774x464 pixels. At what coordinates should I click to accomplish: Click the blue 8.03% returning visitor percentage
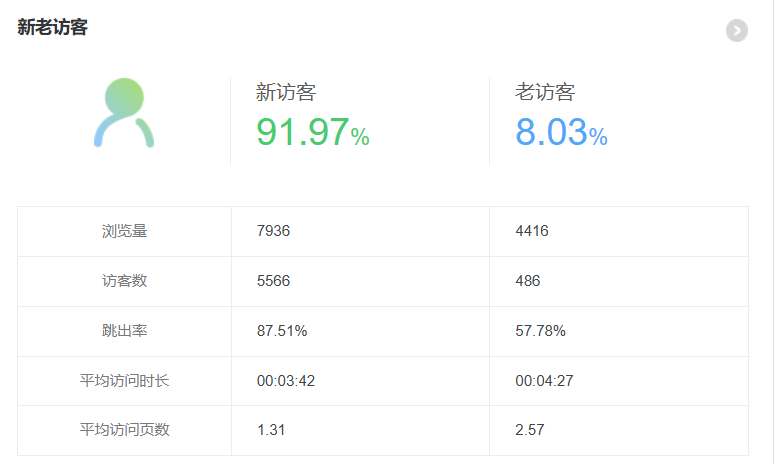tap(561, 133)
